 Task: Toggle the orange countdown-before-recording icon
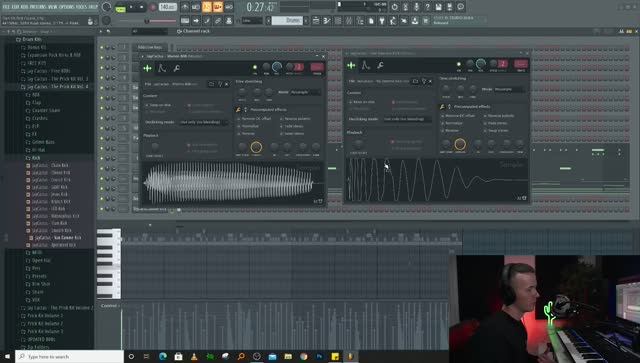point(207,7)
